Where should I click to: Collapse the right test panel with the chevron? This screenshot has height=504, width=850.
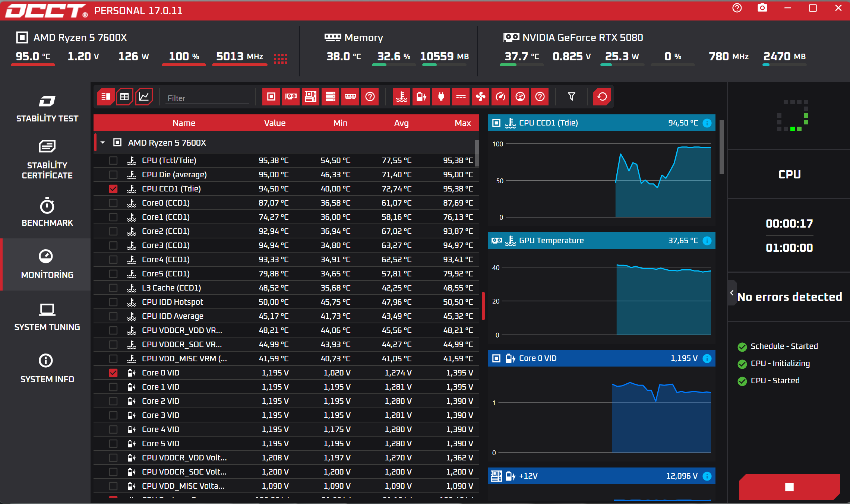[x=732, y=293]
